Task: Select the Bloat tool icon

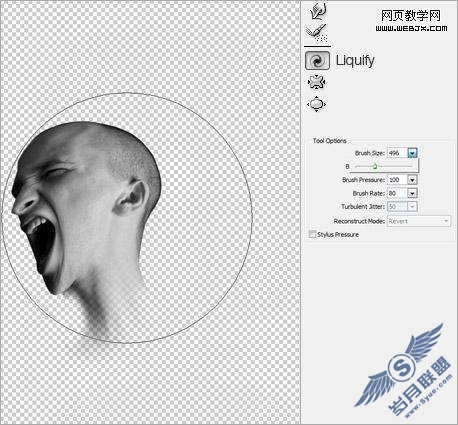Action: [316, 104]
